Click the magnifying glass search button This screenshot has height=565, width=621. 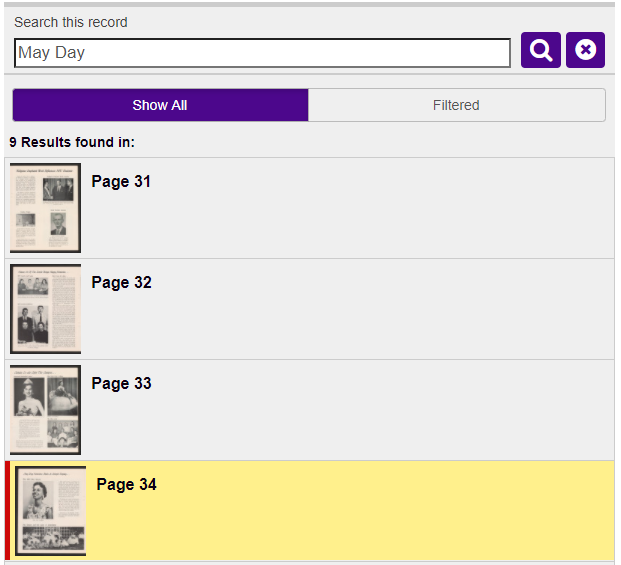[540, 50]
